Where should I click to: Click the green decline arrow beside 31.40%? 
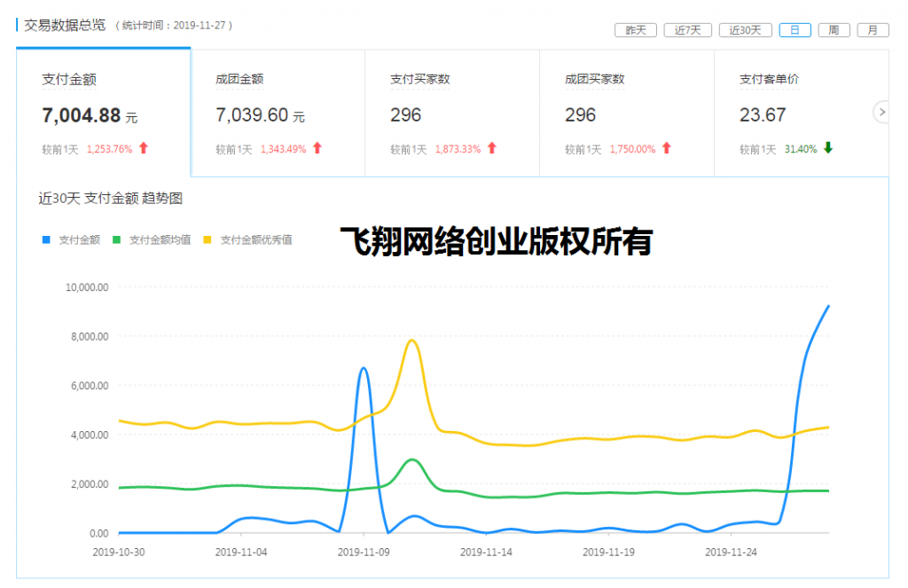(828, 149)
